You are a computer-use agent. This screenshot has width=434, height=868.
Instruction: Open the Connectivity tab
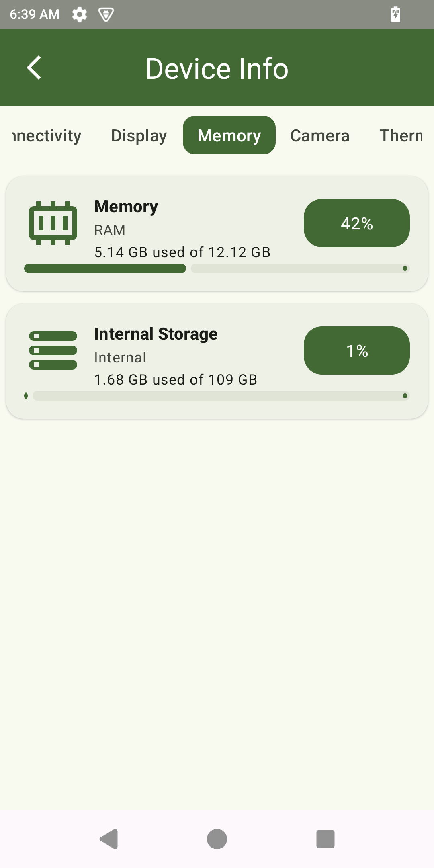pyautogui.click(x=47, y=135)
